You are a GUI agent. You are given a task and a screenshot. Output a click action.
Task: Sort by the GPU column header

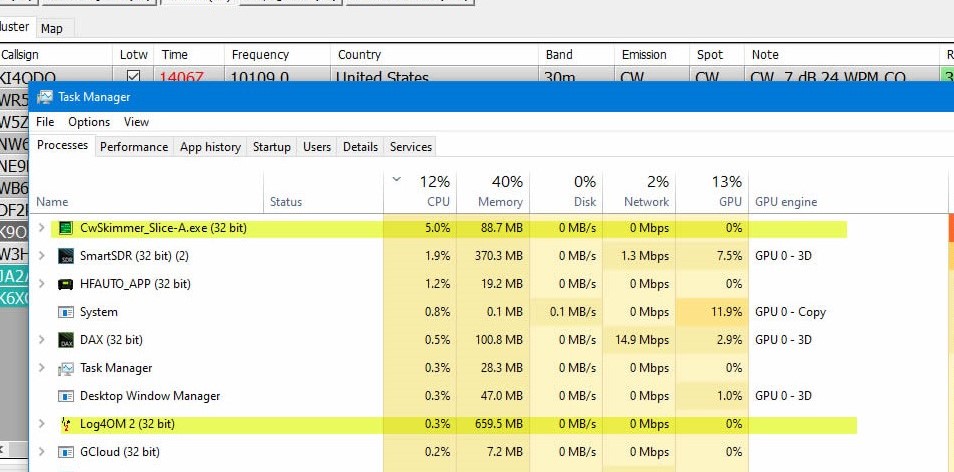pos(712,192)
